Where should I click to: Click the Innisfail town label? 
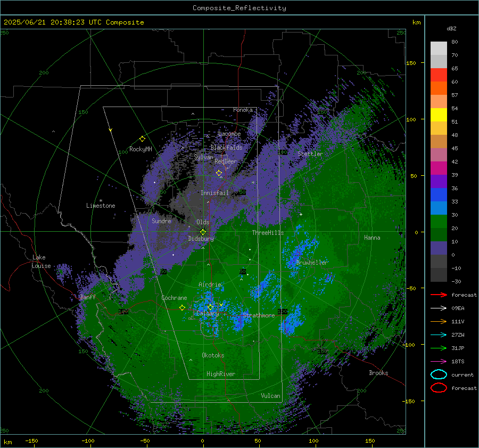[x=215, y=193]
